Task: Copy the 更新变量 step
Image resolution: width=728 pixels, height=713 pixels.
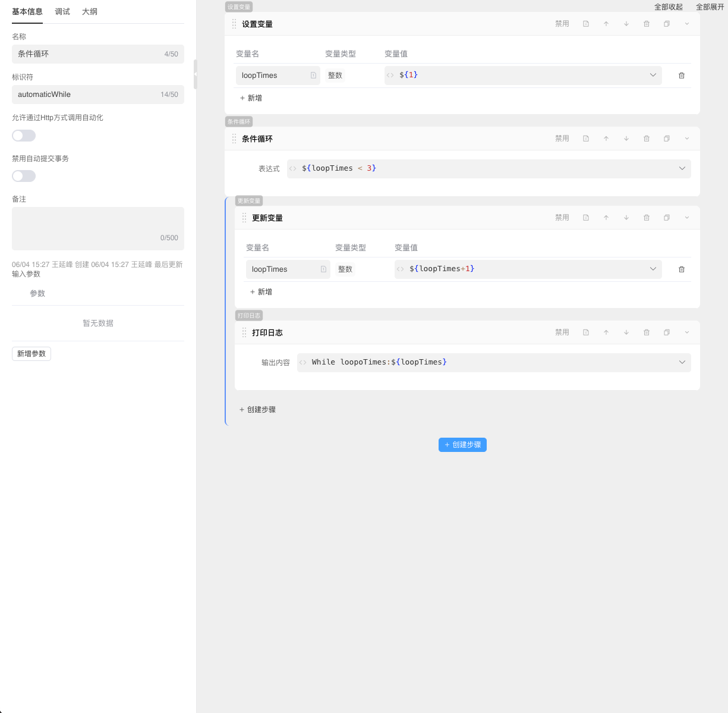Action: [667, 218]
